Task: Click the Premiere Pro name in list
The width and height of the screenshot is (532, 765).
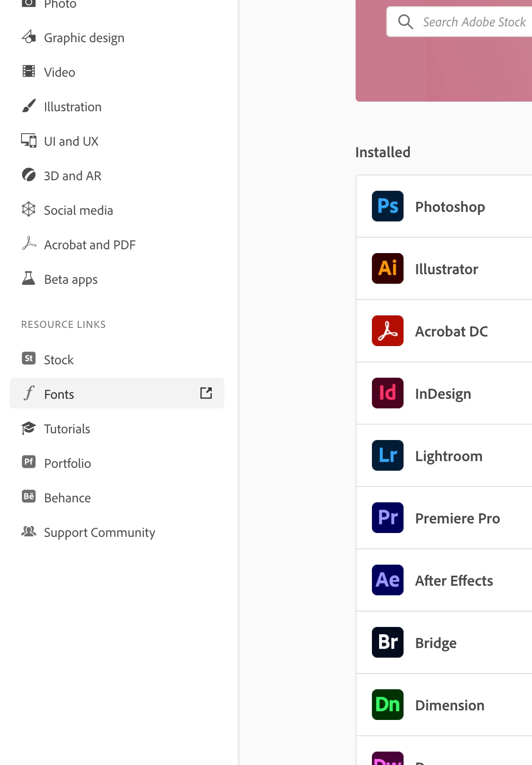Action: [x=458, y=518]
